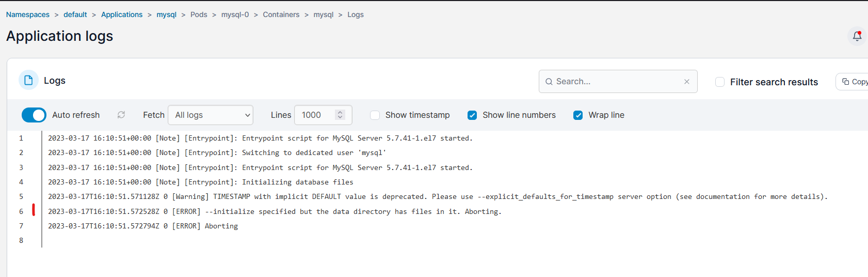Viewport: 868px width, 277px height.
Task: Click the Wrap line label
Action: [606, 115]
